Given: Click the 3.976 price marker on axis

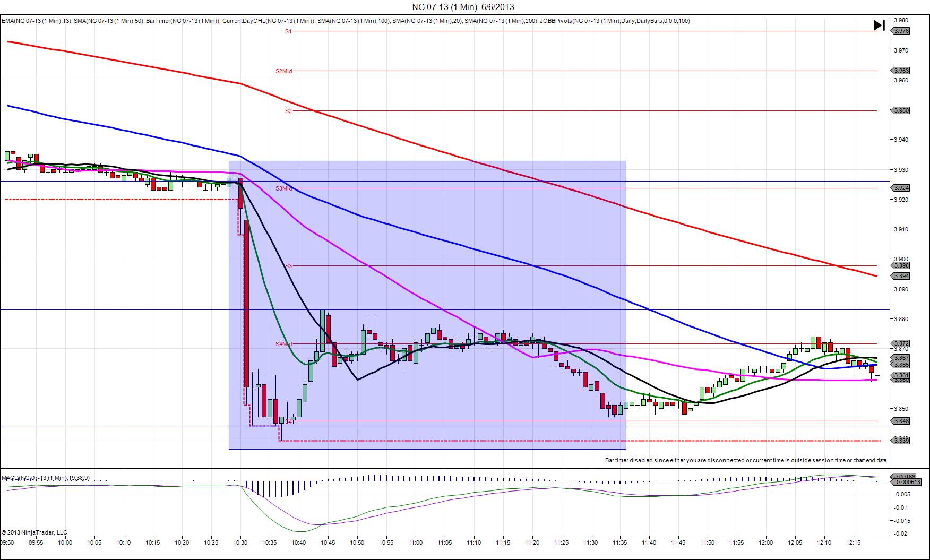Looking at the screenshot, I should [901, 31].
